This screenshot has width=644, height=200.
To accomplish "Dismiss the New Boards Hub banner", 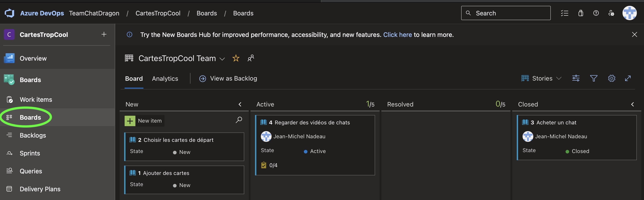I will click(x=634, y=34).
